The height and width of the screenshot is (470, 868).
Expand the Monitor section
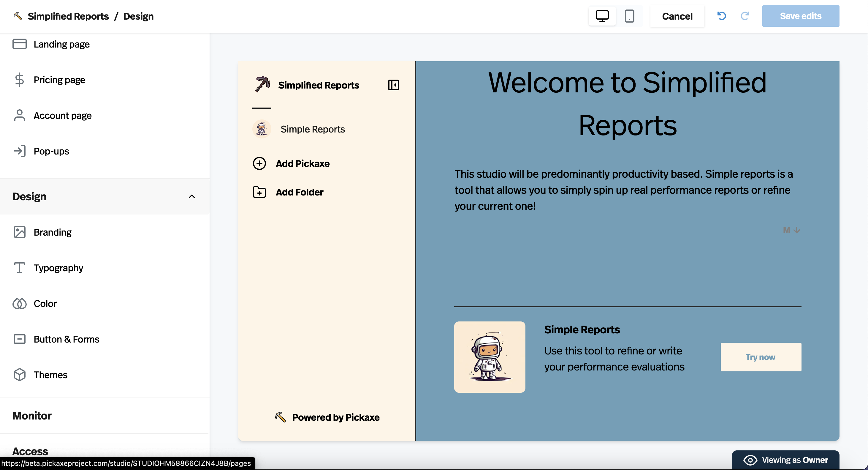[104, 416]
